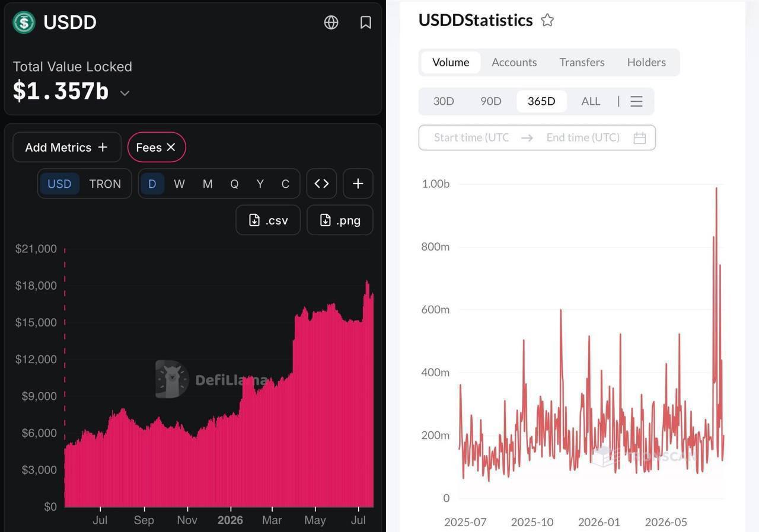
Task: Click the Sep x-axis label on fees chart
Action: [x=144, y=520]
